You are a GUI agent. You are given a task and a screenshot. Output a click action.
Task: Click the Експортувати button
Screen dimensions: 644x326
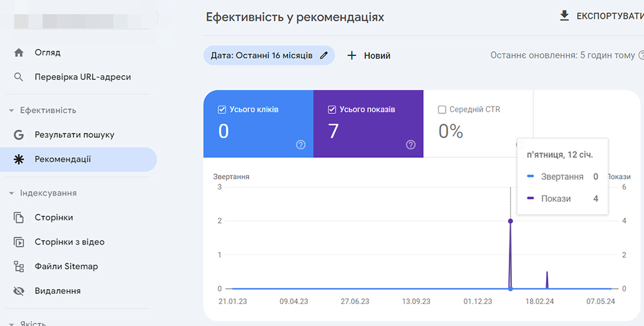[601, 16]
